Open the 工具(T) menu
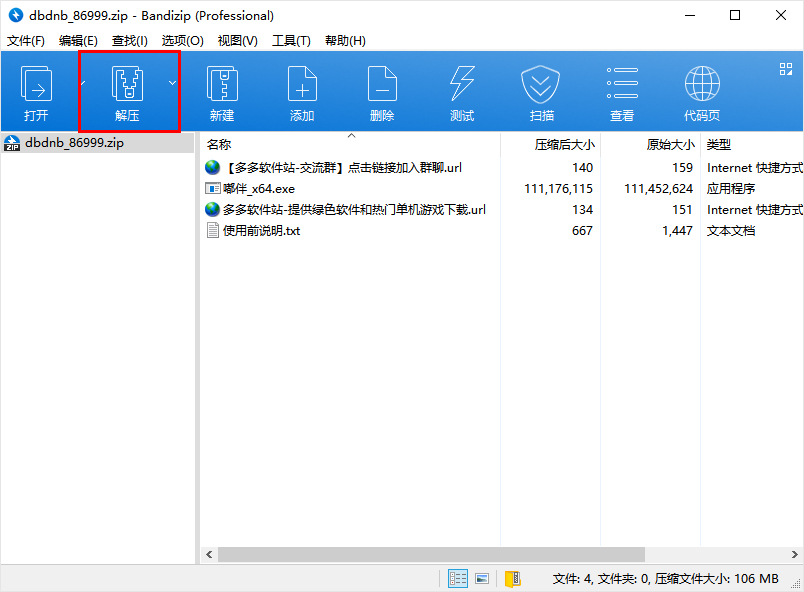The height and width of the screenshot is (592, 804). (x=291, y=40)
